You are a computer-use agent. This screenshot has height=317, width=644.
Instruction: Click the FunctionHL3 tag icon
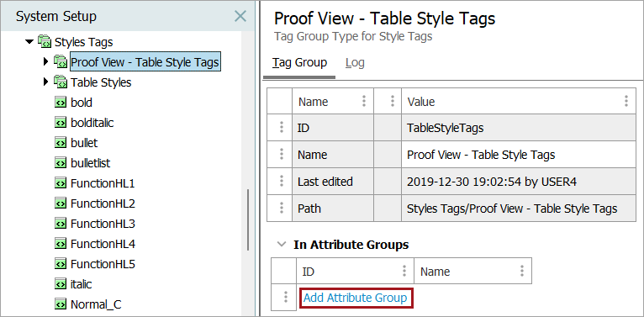[61, 224]
